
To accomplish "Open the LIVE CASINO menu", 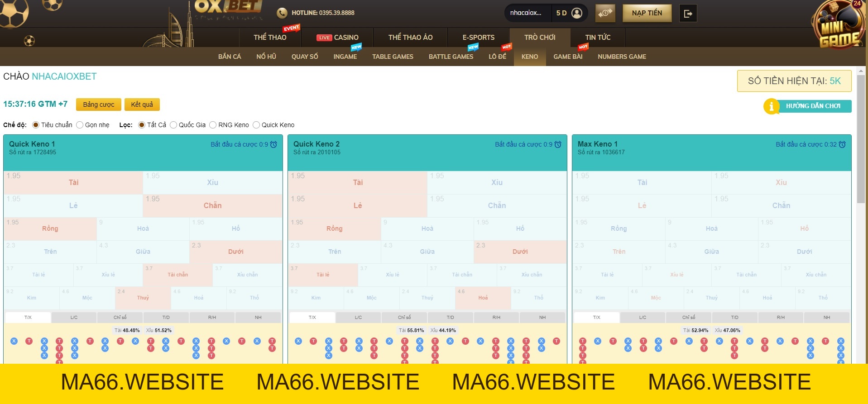I will point(337,38).
